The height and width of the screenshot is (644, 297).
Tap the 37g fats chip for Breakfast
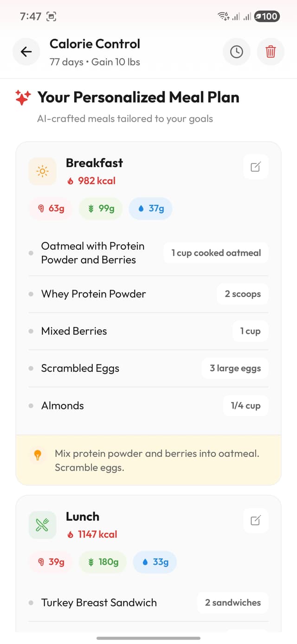coord(150,208)
